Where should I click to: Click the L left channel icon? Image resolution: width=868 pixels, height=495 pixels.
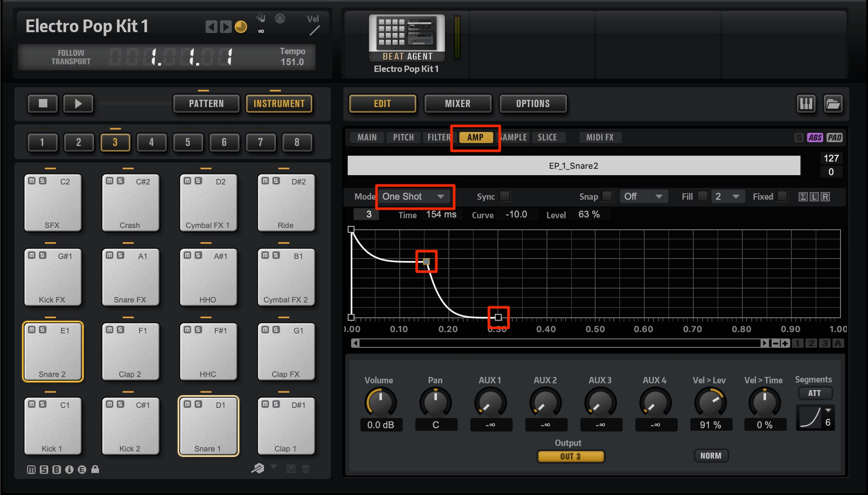(x=814, y=197)
